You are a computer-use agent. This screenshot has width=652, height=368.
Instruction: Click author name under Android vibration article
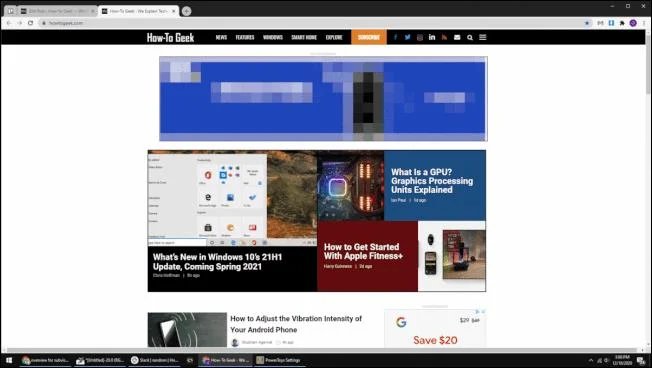(x=257, y=342)
